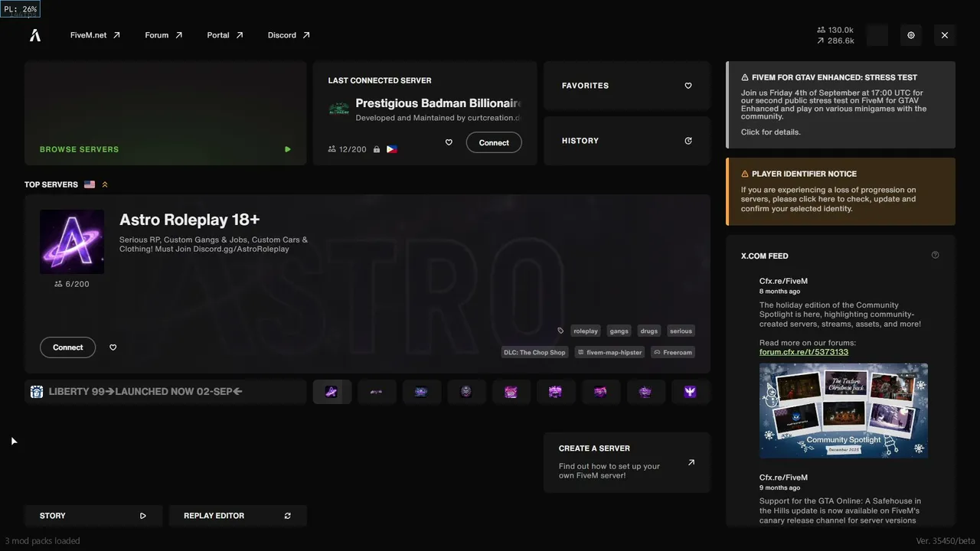
Task: Click the Story play triangle icon
Action: (143, 516)
